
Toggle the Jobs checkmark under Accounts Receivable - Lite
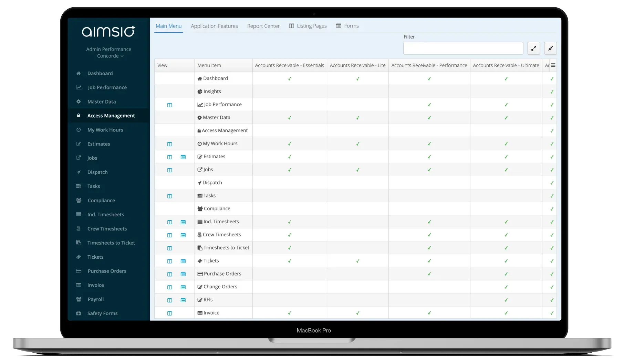point(357,170)
